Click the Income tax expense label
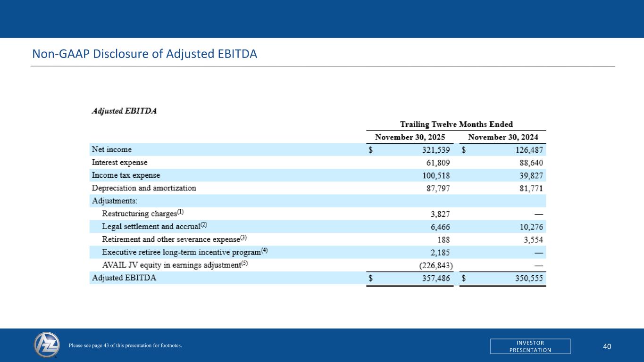Screen dimensions: 644x362 125,175
